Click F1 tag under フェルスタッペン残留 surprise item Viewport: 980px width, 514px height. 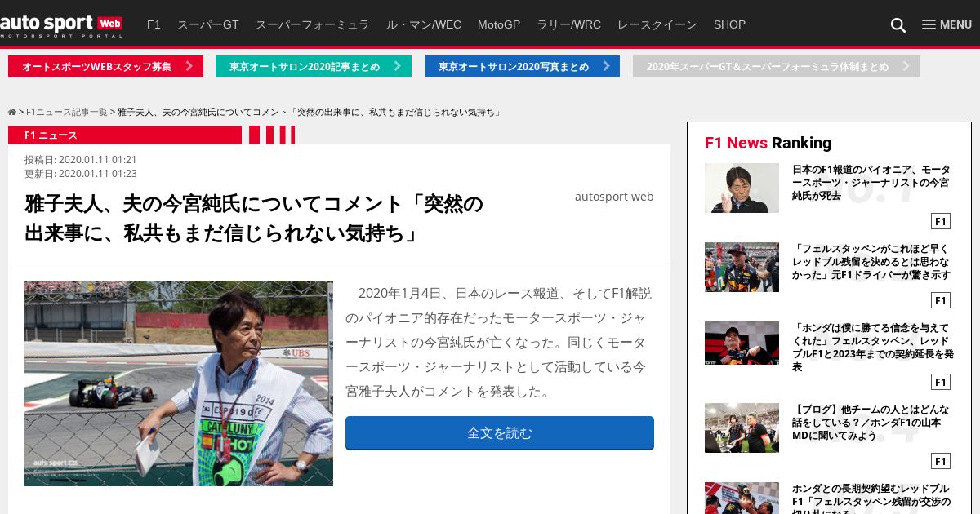pyautogui.click(x=941, y=300)
